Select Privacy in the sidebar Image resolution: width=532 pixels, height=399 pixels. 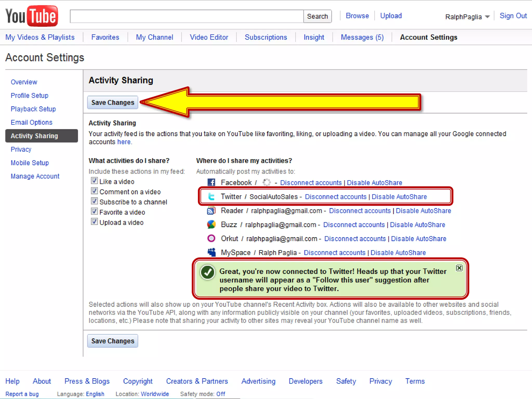click(x=21, y=149)
